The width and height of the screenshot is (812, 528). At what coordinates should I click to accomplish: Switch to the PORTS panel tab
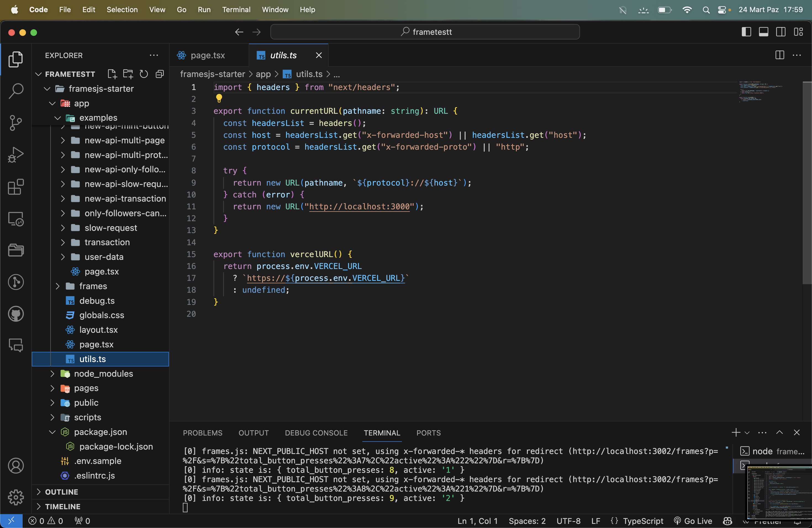(429, 433)
